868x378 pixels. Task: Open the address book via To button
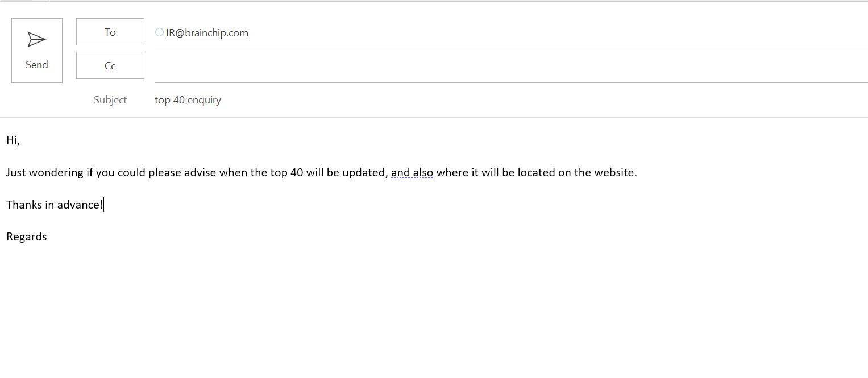110,32
